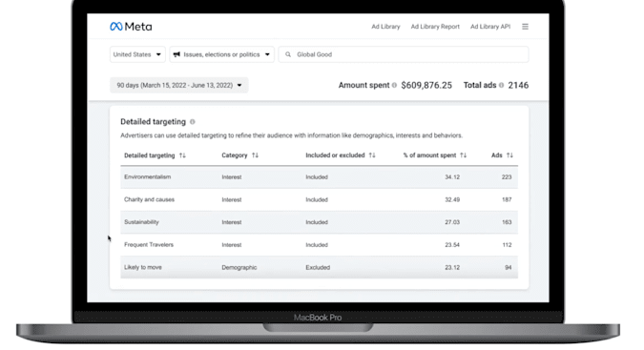Click the search magnifier icon
The height and width of the screenshot is (350, 644).
click(288, 54)
